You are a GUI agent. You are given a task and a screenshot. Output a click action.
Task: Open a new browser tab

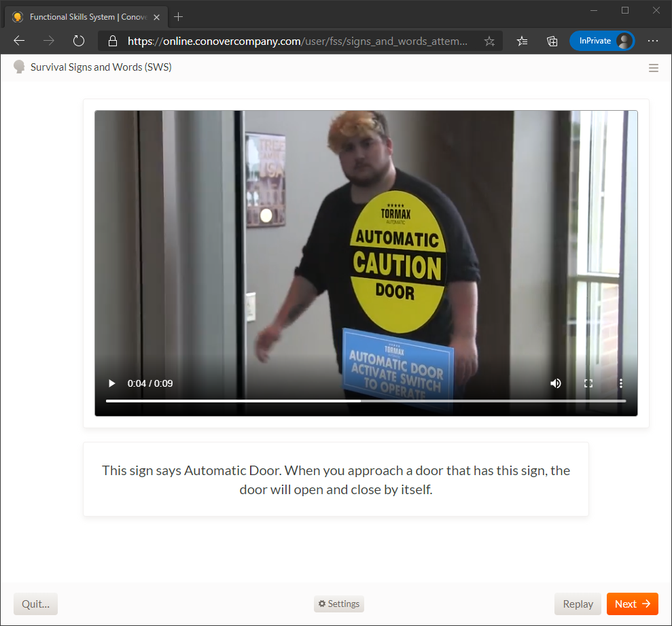pos(179,16)
